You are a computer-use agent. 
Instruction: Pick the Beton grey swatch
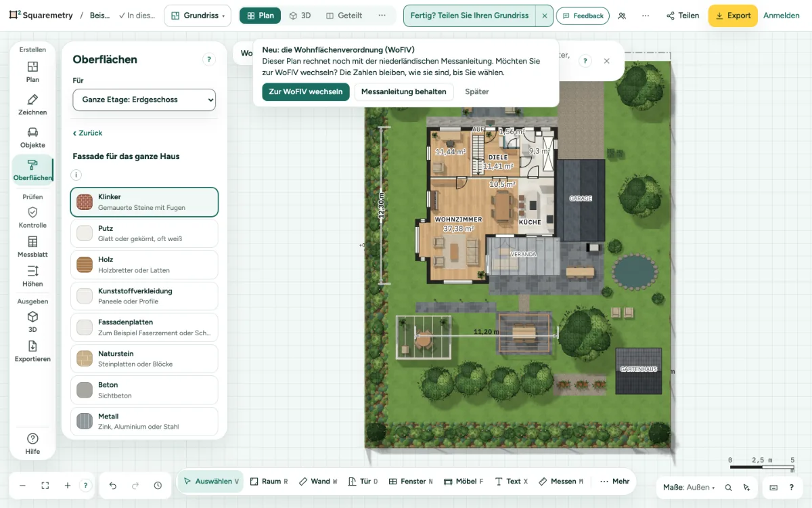[x=85, y=390]
